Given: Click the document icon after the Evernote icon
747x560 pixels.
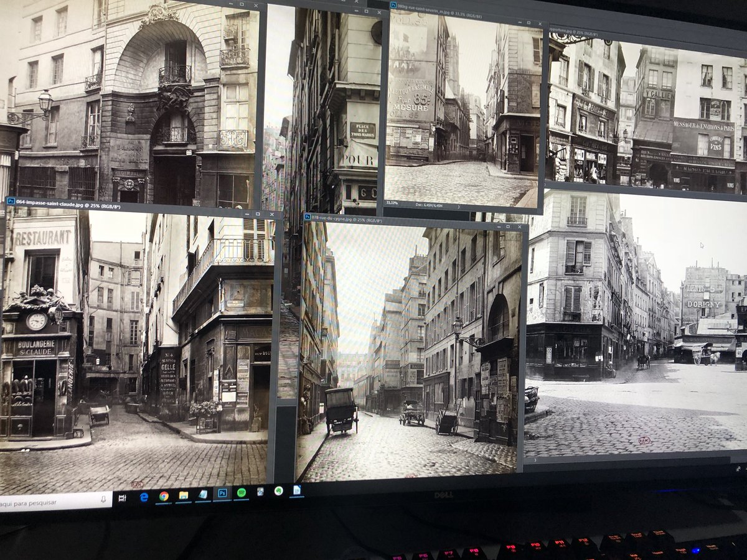Looking at the screenshot, I should point(297,490).
